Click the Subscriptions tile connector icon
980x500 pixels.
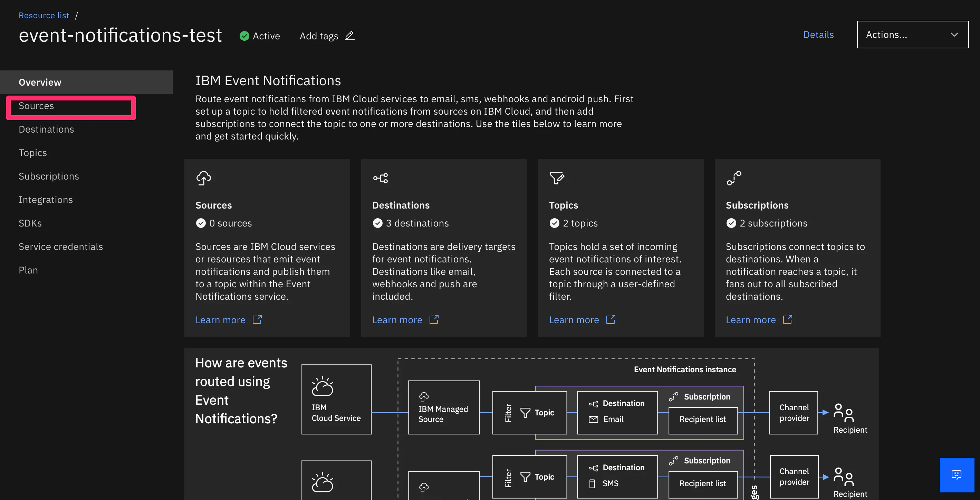click(734, 178)
